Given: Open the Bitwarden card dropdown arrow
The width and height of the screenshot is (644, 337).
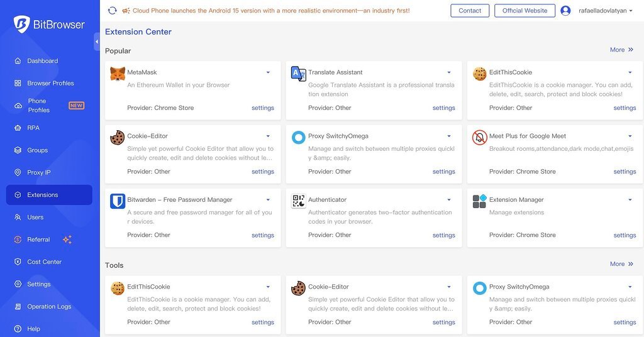Looking at the screenshot, I should pos(268,199).
